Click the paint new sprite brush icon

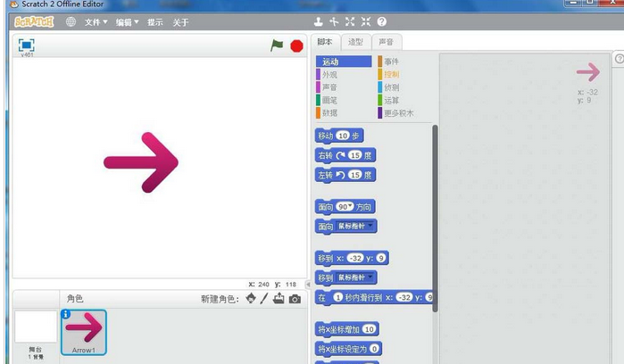click(264, 299)
